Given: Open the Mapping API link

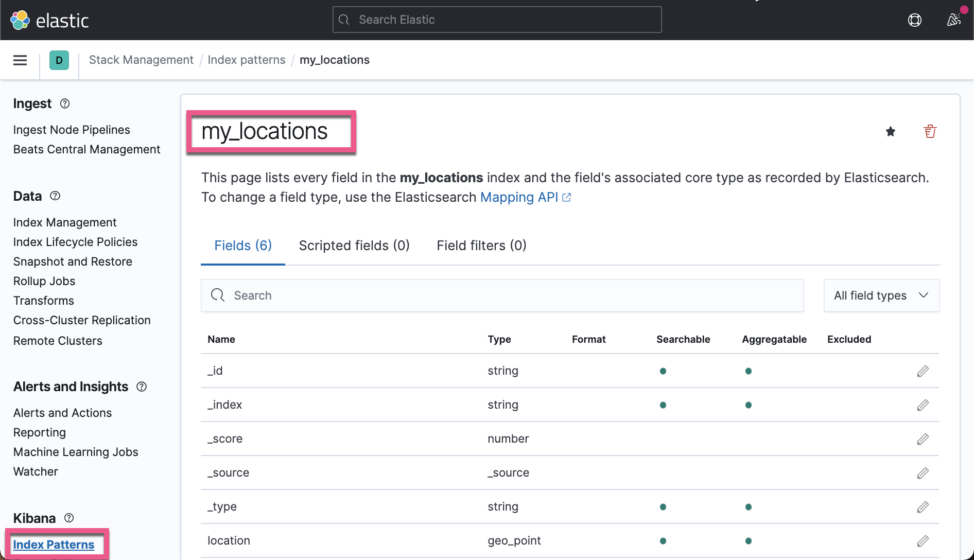Looking at the screenshot, I should [519, 197].
